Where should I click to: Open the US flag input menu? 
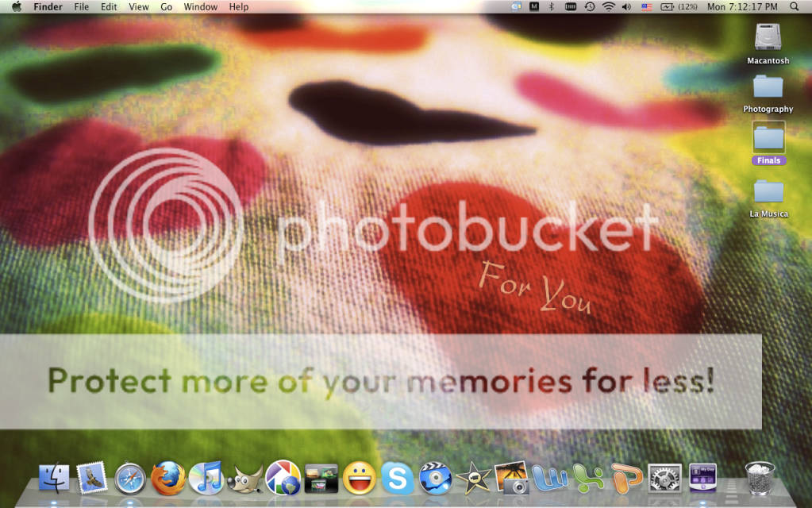coord(647,6)
